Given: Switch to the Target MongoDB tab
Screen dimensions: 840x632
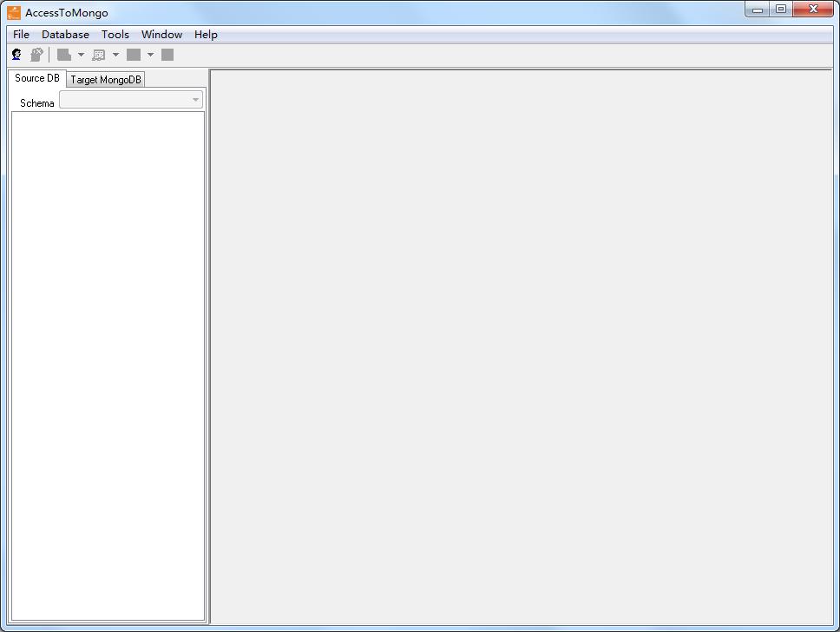Looking at the screenshot, I should click(x=106, y=80).
